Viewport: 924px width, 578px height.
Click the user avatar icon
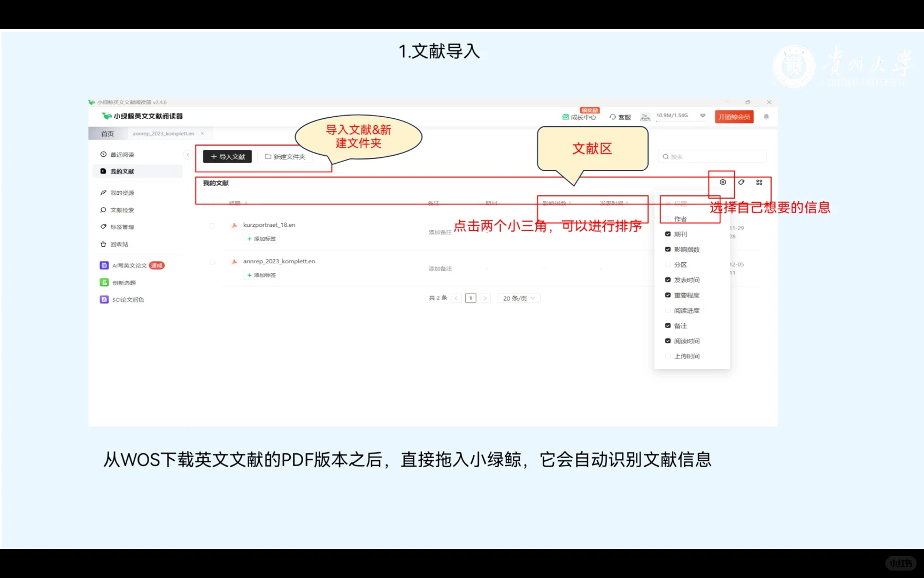pos(645,117)
